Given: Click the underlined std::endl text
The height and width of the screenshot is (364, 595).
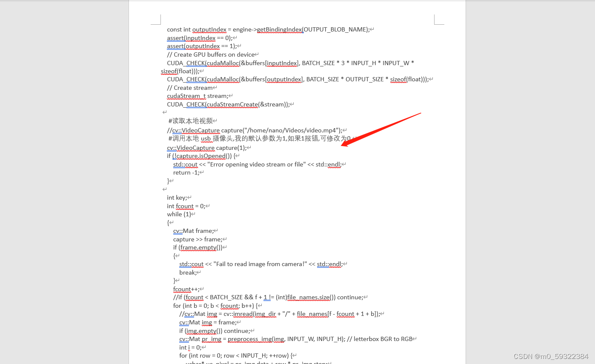Looking at the screenshot, I should [x=329, y=264].
